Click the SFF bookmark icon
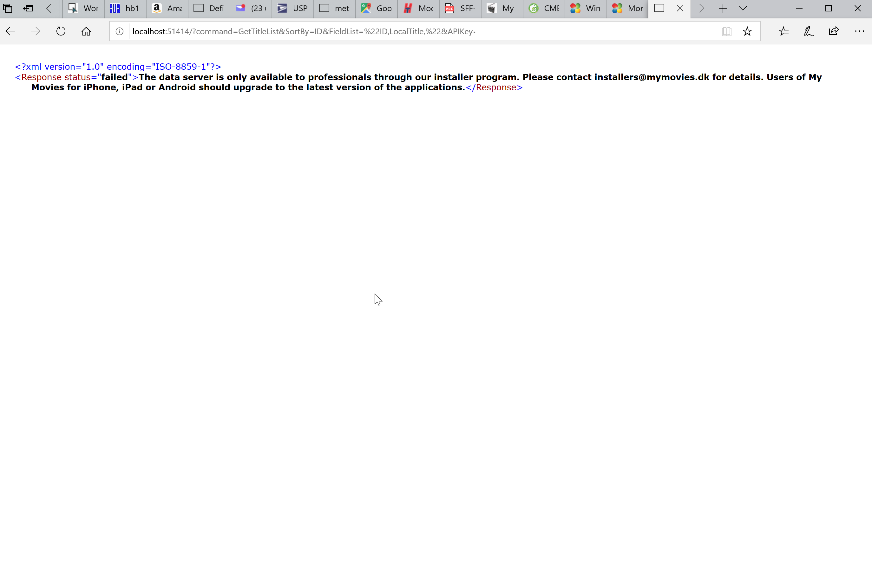This screenshot has width=872, height=588. pyautogui.click(x=449, y=8)
